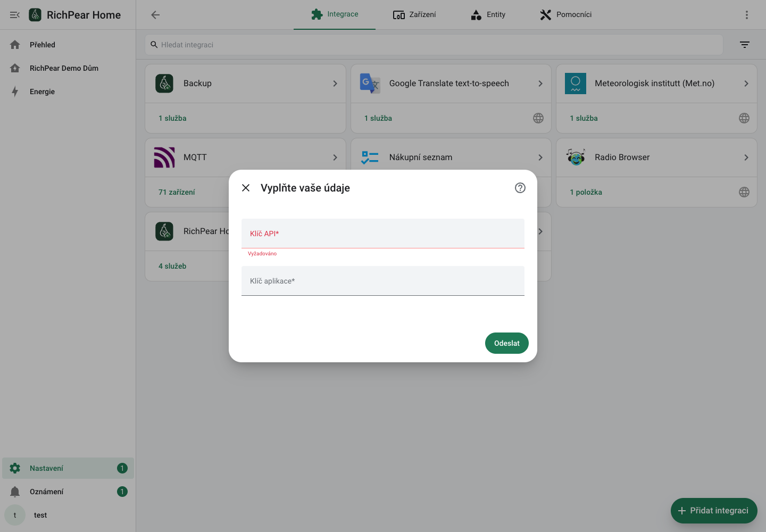Go back using the arrow icon
The image size is (766, 532).
pyautogui.click(x=155, y=15)
